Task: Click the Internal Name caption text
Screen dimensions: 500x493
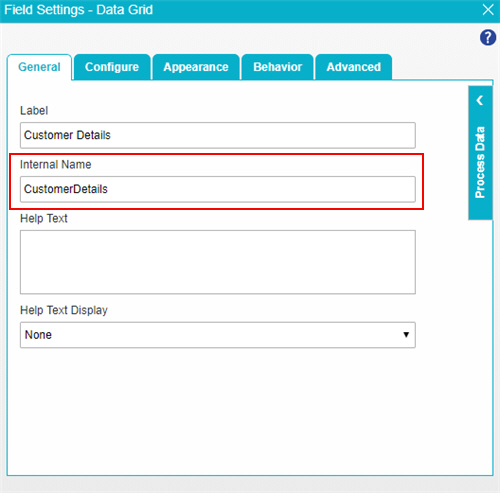Action: pos(56,164)
